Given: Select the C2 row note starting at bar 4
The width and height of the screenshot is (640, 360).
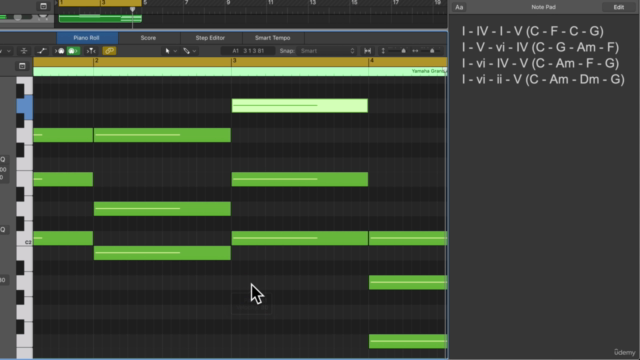Looking at the screenshot, I should (408, 238).
